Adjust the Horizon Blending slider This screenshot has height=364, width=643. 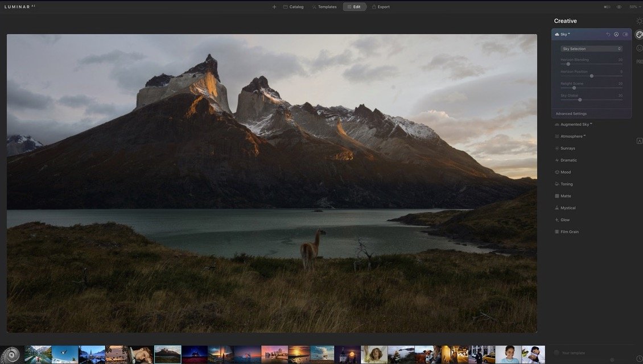point(568,64)
